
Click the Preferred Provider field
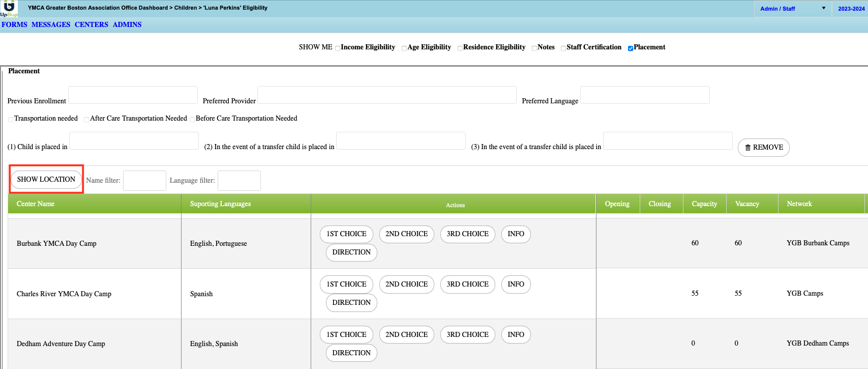click(x=387, y=95)
